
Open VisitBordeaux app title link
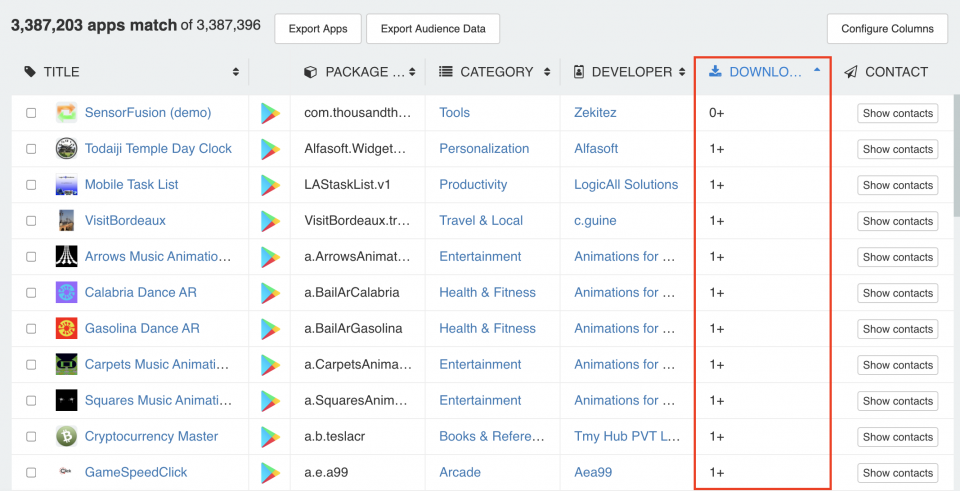126,220
